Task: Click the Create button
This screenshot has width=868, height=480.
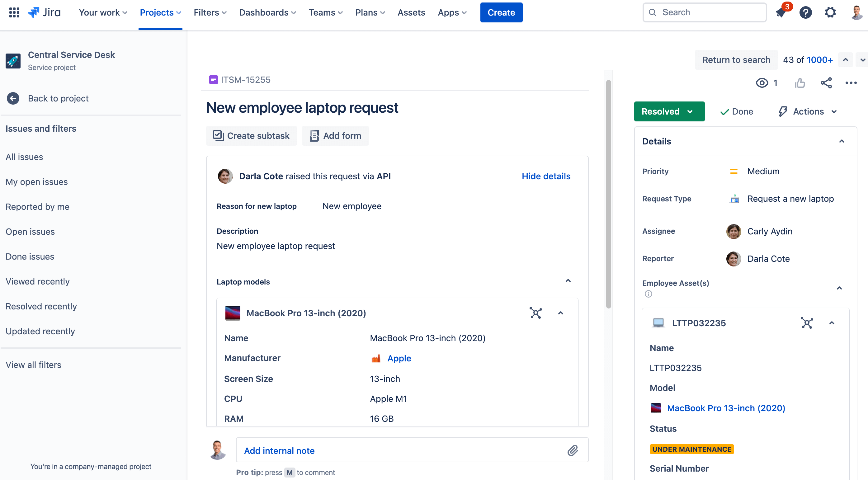Action: click(x=501, y=12)
